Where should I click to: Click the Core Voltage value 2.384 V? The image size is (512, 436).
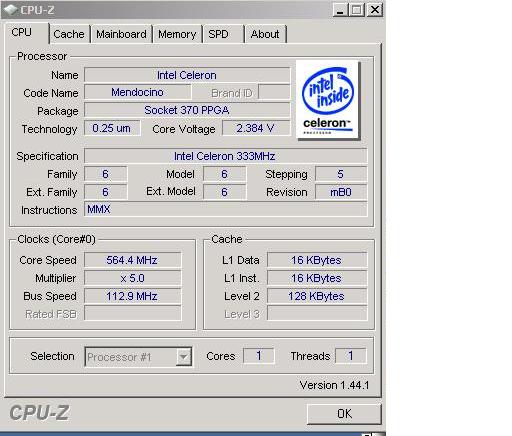[x=256, y=128]
